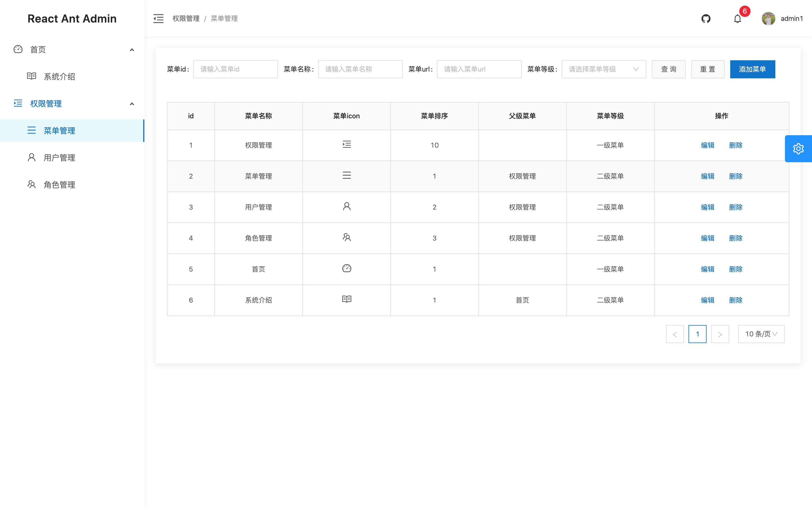Image resolution: width=812 pixels, height=507 pixels.
Task: Click 编辑 for the 用户管理 row
Action: click(x=707, y=207)
